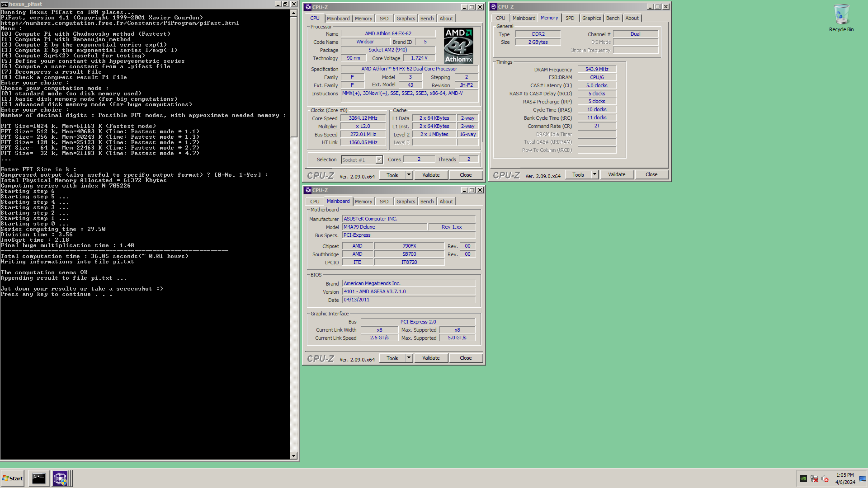Click the BIOS version 4101 field
Screen dimensions: 868x488
(x=409, y=292)
